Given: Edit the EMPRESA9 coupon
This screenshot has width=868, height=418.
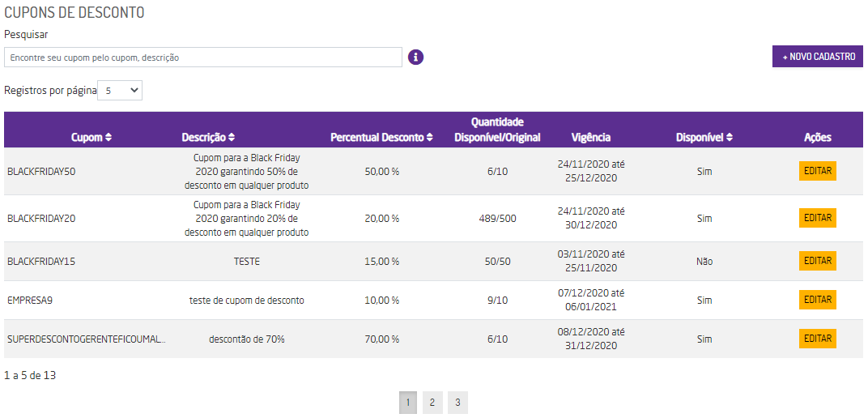Looking at the screenshot, I should [817, 300].
